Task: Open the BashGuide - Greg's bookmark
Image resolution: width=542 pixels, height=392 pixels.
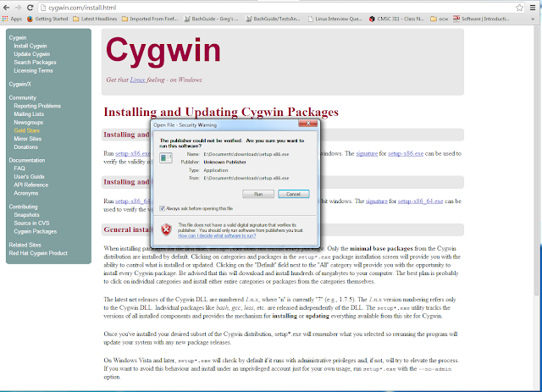Action: [x=211, y=19]
